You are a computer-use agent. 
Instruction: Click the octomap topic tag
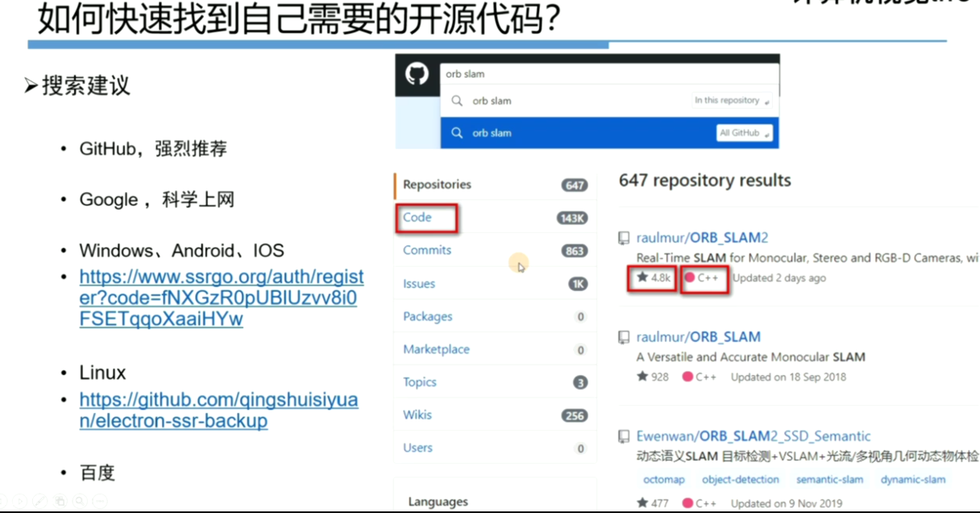coord(664,480)
